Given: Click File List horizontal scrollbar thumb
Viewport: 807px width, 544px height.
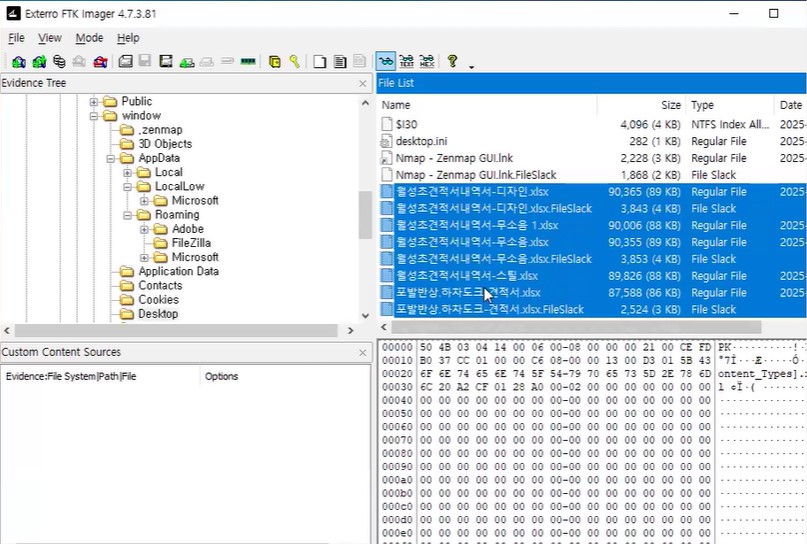Looking at the screenshot, I should pos(576,327).
